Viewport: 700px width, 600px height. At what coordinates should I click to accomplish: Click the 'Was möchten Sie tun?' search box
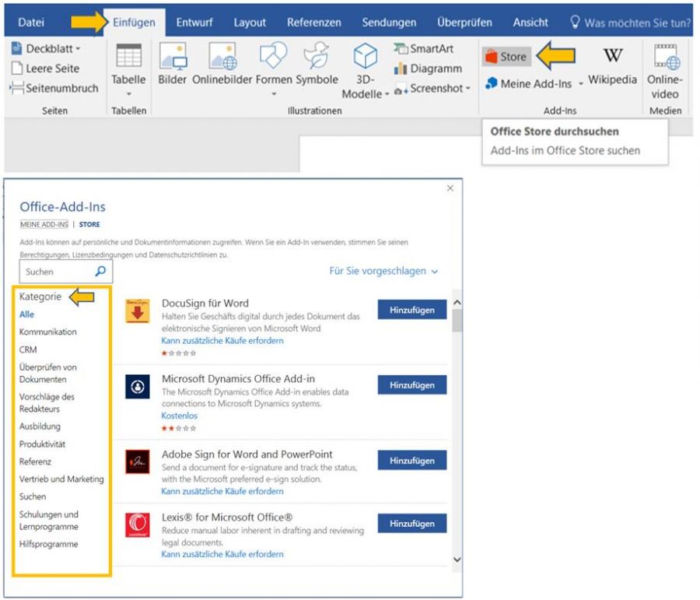click(630, 23)
